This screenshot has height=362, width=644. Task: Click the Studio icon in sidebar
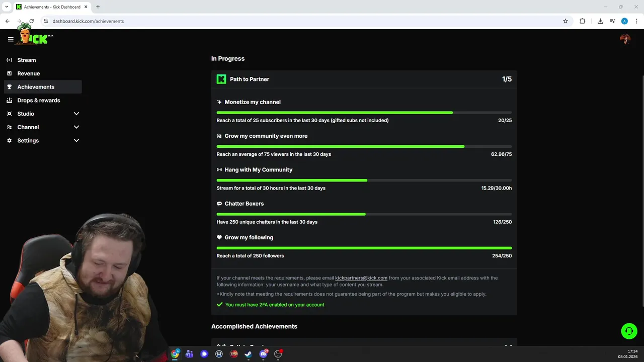point(9,114)
